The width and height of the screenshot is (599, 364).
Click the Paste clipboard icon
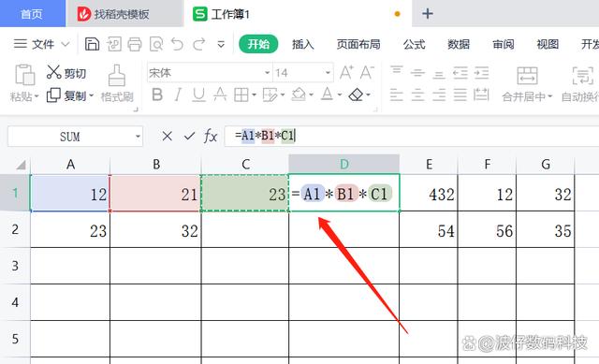(x=24, y=75)
